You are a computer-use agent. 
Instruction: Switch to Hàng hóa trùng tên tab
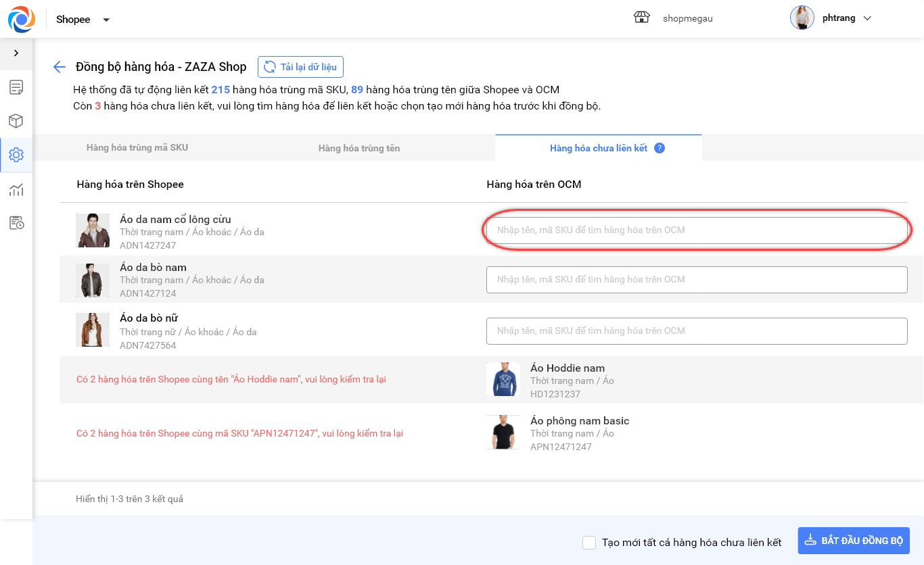tap(359, 148)
